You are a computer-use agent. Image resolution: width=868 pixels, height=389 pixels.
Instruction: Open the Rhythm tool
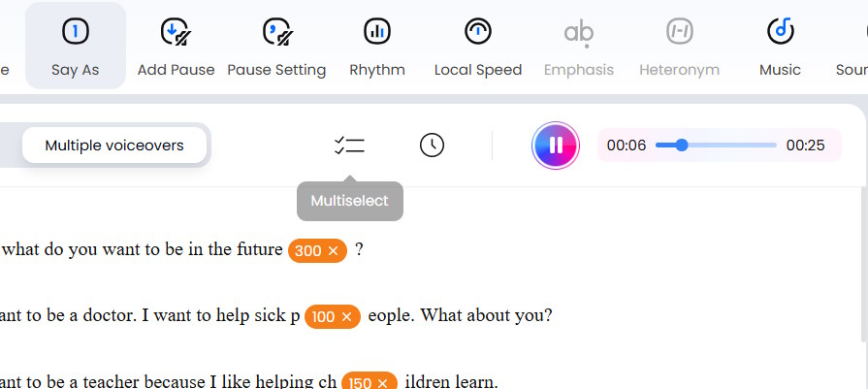(377, 32)
